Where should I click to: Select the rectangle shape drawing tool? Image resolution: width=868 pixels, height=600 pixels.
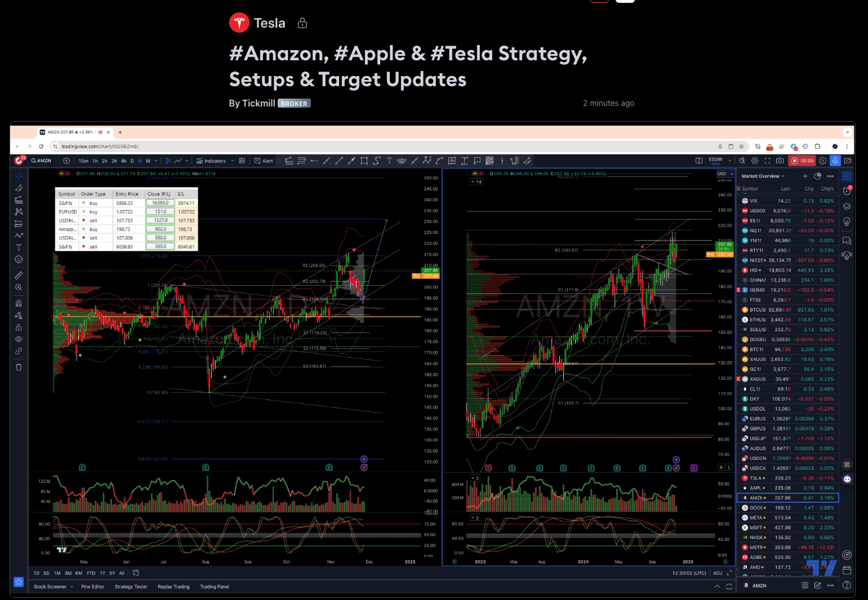click(364, 161)
